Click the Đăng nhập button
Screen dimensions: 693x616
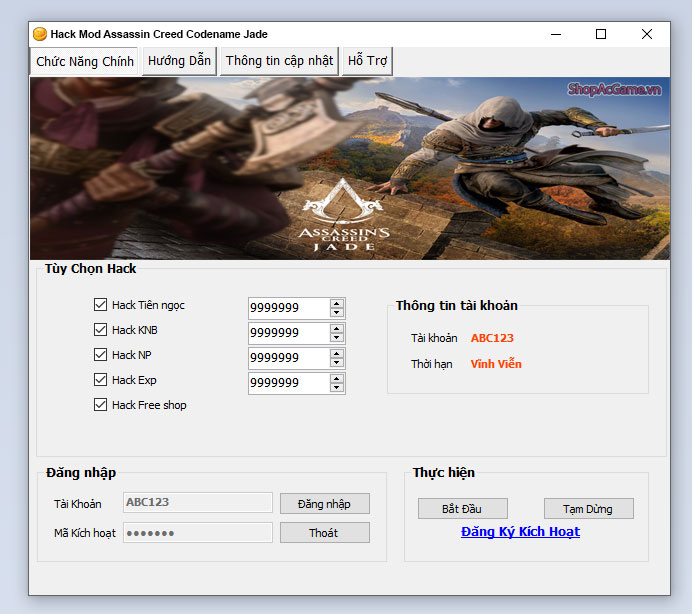(325, 504)
